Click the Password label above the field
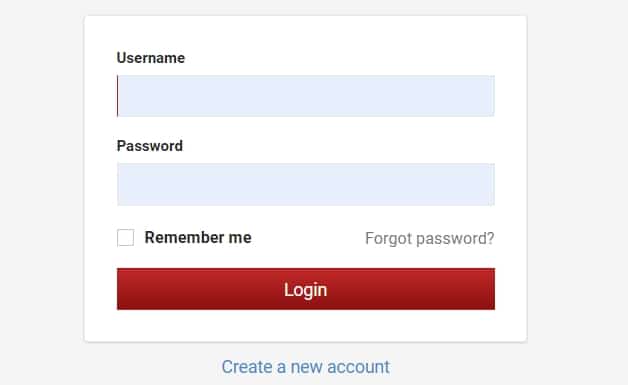628x385 pixels. (149, 146)
